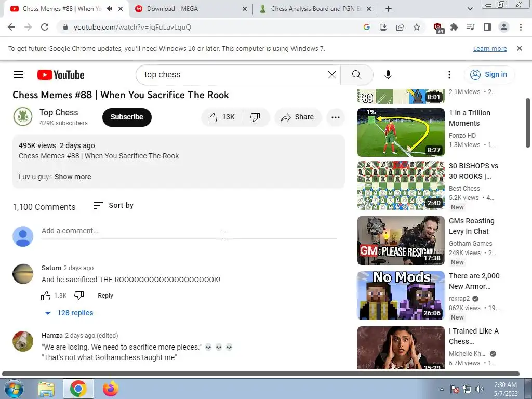Image resolution: width=532 pixels, height=399 pixels.
Task: Open Google icon in the address bar
Action: click(x=366, y=27)
